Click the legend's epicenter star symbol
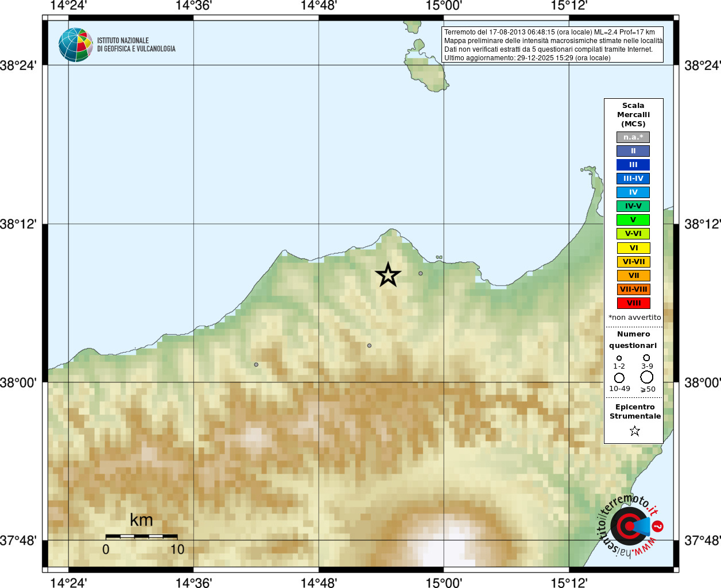Screen dimensions: 721x588 (634, 431)
